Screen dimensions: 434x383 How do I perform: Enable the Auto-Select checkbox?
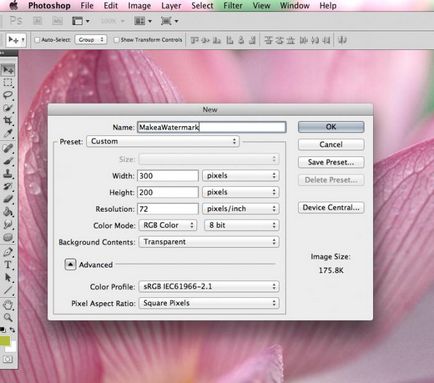37,40
